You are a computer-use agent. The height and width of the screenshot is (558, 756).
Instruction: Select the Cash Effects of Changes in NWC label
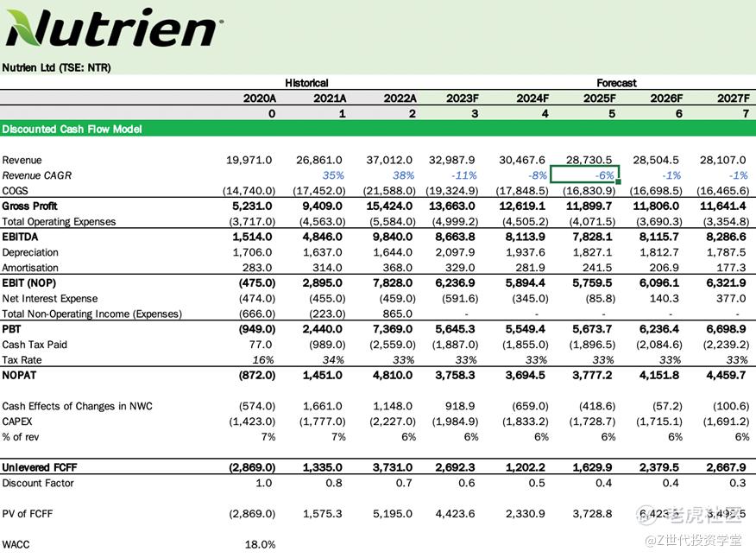[x=77, y=407]
